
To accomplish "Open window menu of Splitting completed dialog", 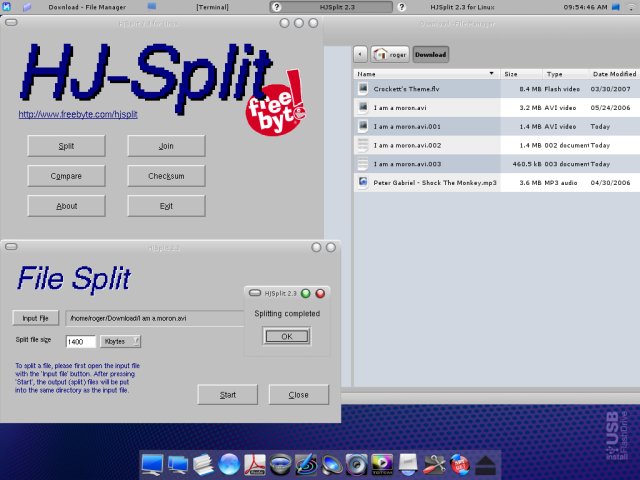I will (255, 293).
